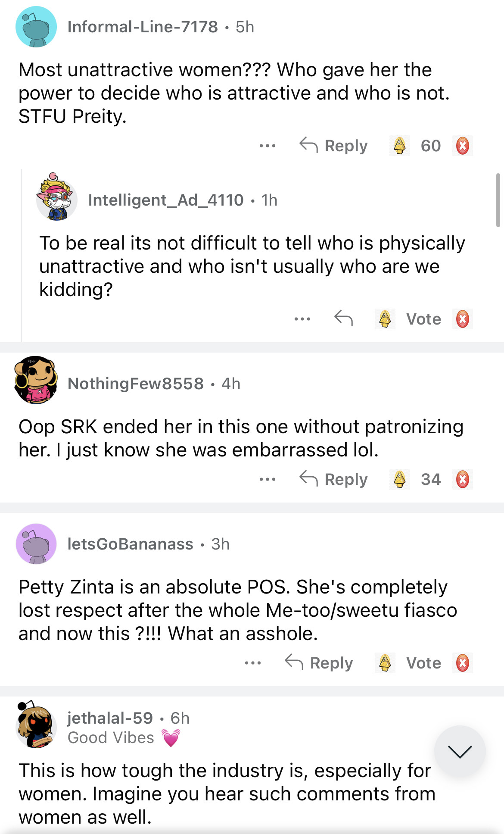This screenshot has width=504, height=834.
Task: Downvote Informal-Line-7178's comment
Action: pos(463,146)
